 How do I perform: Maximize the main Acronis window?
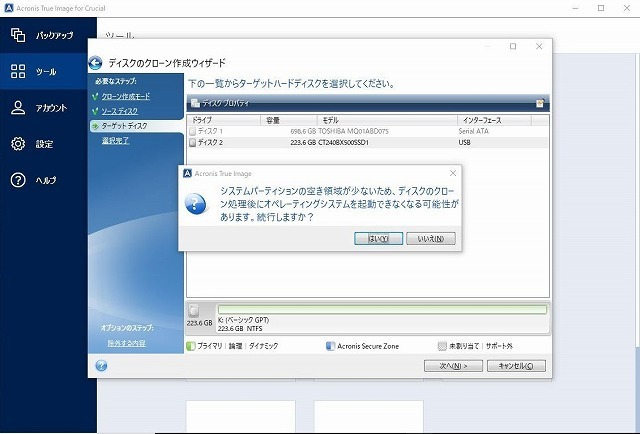tap(601, 8)
